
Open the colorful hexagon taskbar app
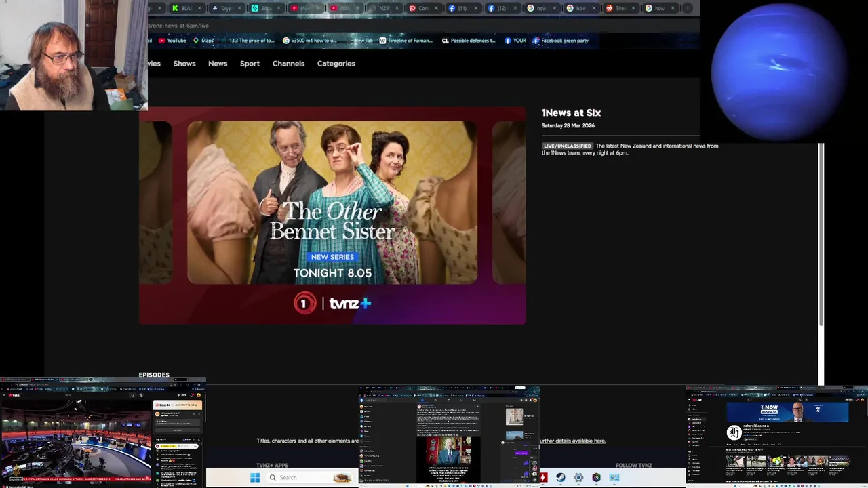coord(596,478)
